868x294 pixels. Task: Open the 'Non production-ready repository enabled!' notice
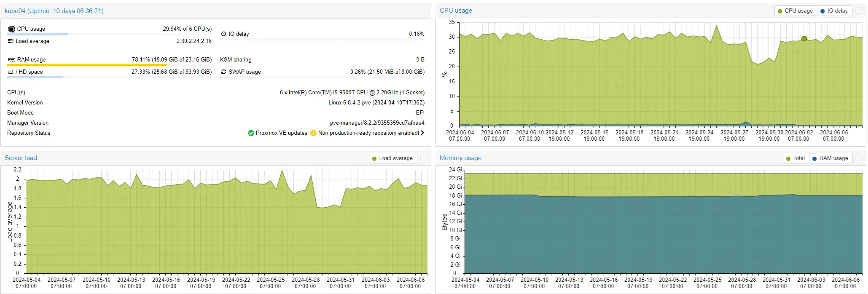coord(368,133)
